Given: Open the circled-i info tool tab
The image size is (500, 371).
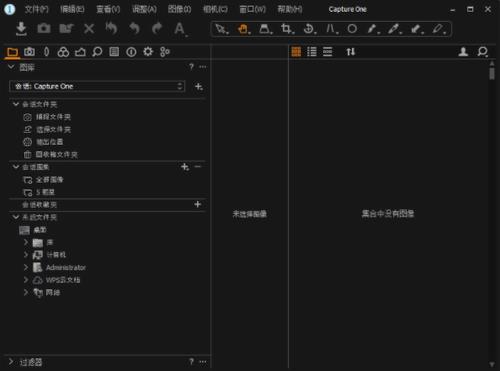Looking at the screenshot, I should [131, 52].
